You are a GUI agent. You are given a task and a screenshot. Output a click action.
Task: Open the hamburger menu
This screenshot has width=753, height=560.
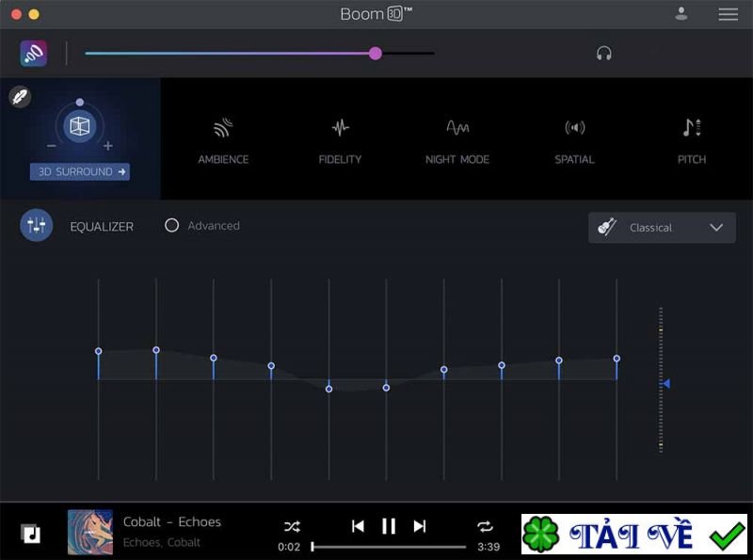click(728, 14)
